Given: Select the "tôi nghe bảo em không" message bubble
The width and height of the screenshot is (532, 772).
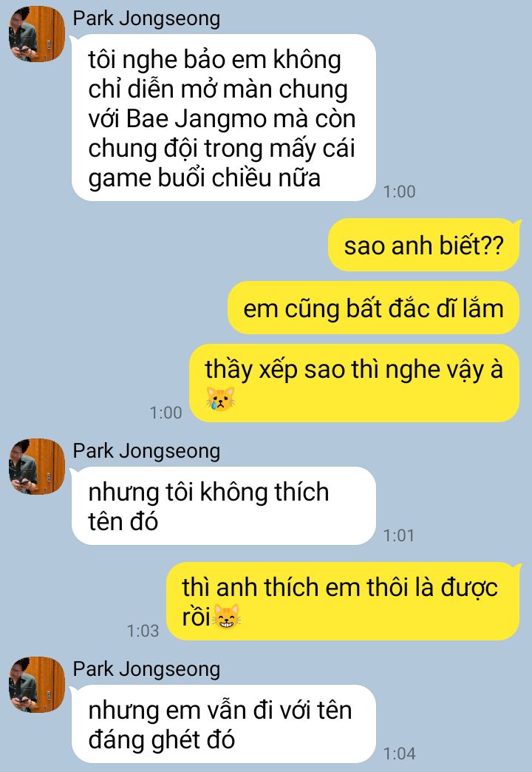Looking at the screenshot, I should pos(223,118).
